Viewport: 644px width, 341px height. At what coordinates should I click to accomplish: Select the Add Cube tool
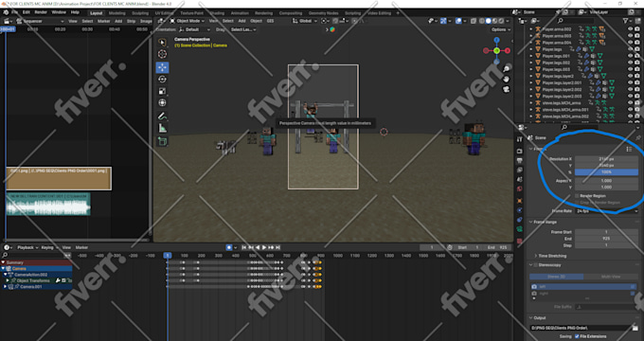[x=162, y=141]
